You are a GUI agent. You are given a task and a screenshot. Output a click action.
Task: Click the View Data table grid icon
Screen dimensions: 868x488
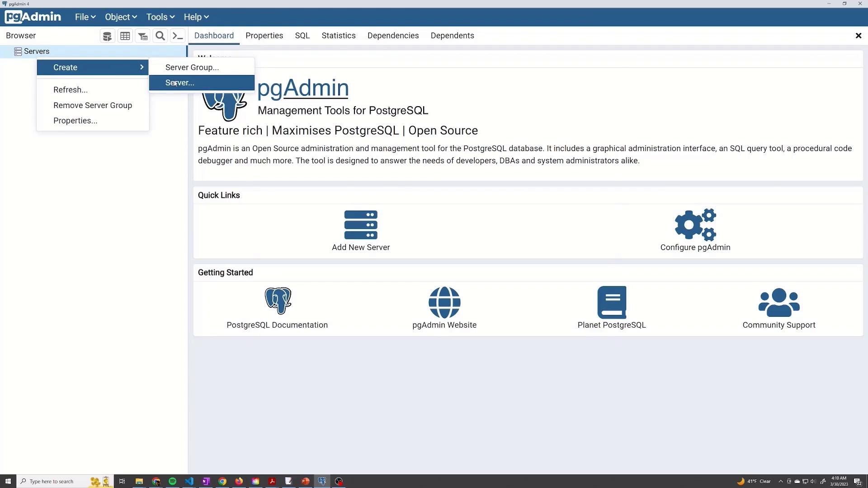point(125,36)
